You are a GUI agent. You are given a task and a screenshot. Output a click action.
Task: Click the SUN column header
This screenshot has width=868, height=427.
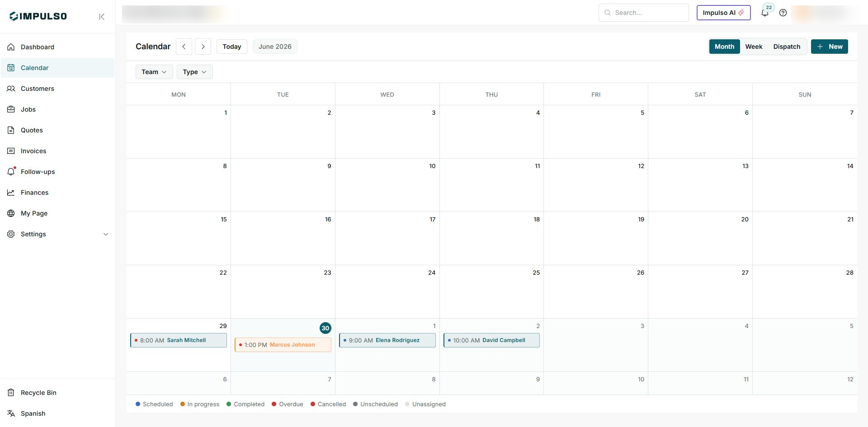tap(805, 94)
